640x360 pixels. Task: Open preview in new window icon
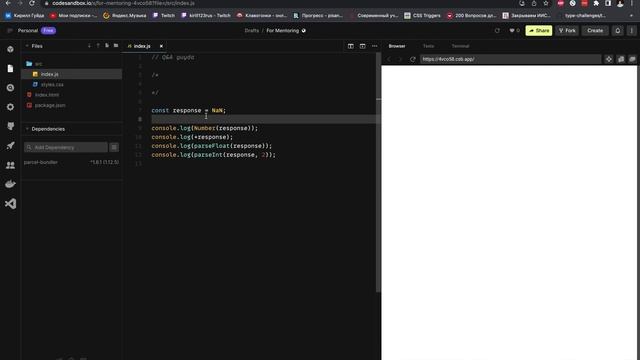[x=632, y=59]
